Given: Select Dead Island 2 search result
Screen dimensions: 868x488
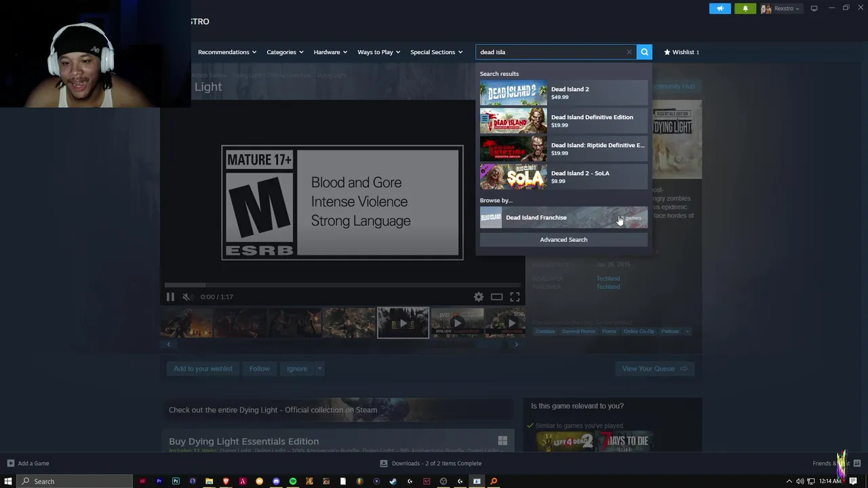Looking at the screenshot, I should click(564, 93).
